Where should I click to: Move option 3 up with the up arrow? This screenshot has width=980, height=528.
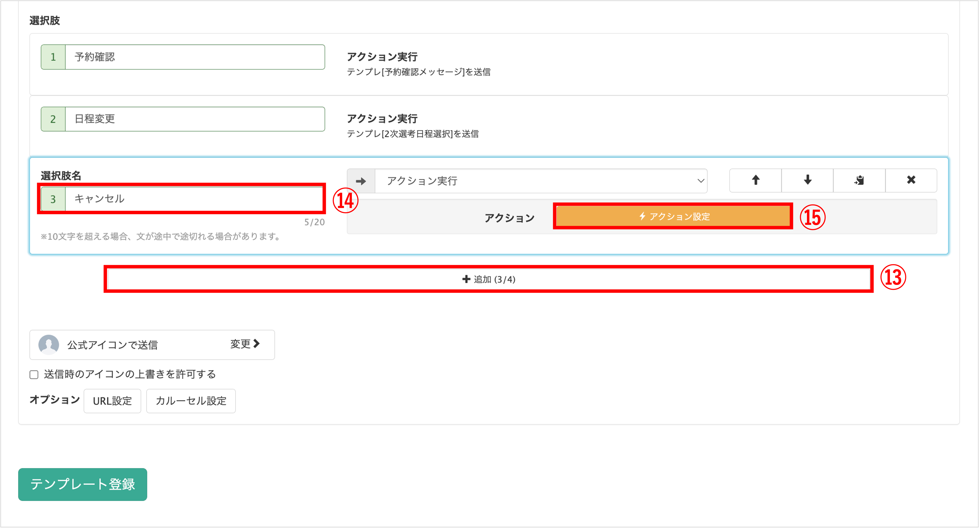[755, 180]
